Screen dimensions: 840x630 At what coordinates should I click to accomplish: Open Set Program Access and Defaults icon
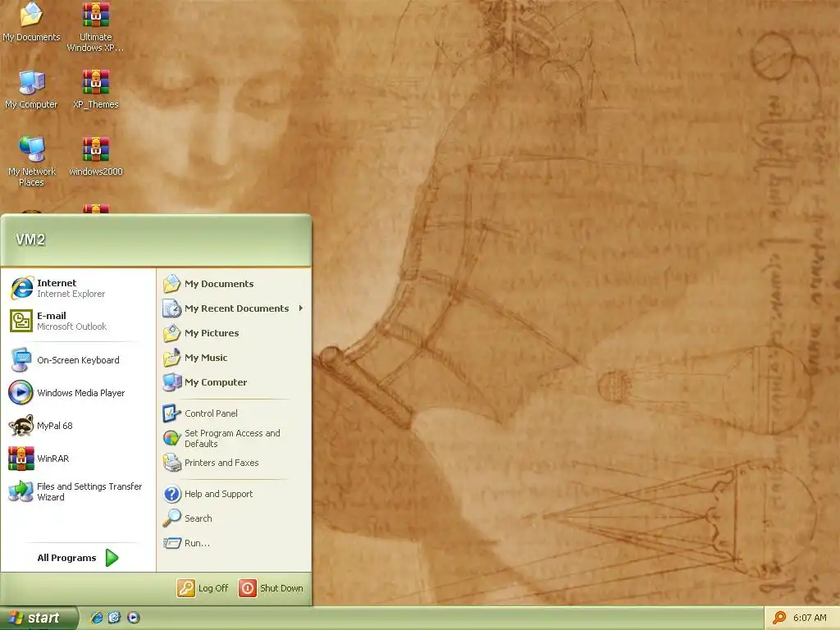[x=172, y=438]
